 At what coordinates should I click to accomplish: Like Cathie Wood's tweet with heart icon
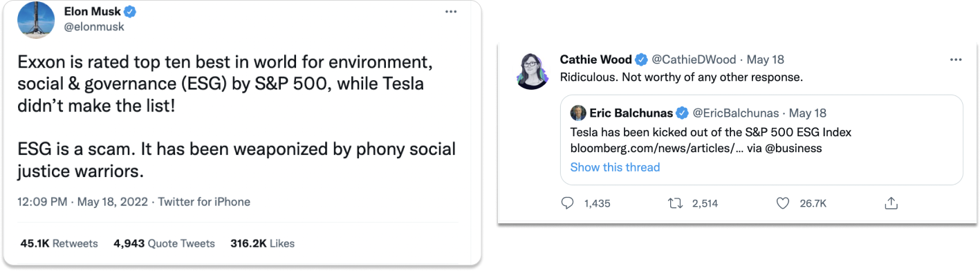(x=783, y=203)
